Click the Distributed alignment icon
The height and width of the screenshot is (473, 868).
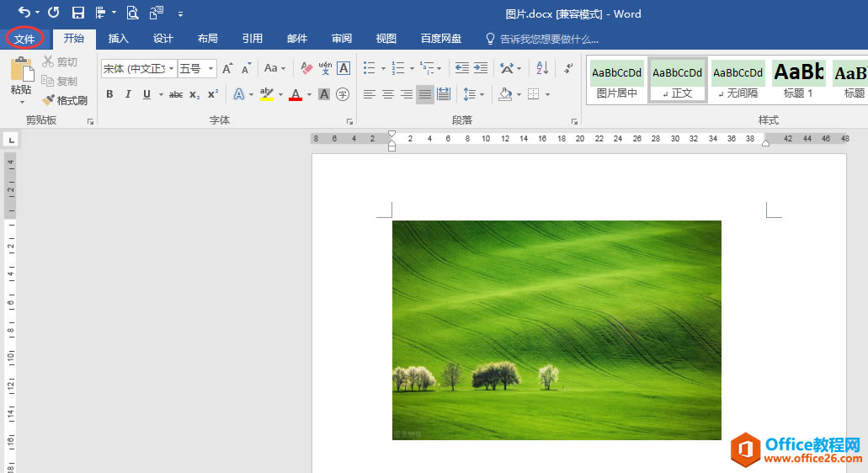click(444, 94)
